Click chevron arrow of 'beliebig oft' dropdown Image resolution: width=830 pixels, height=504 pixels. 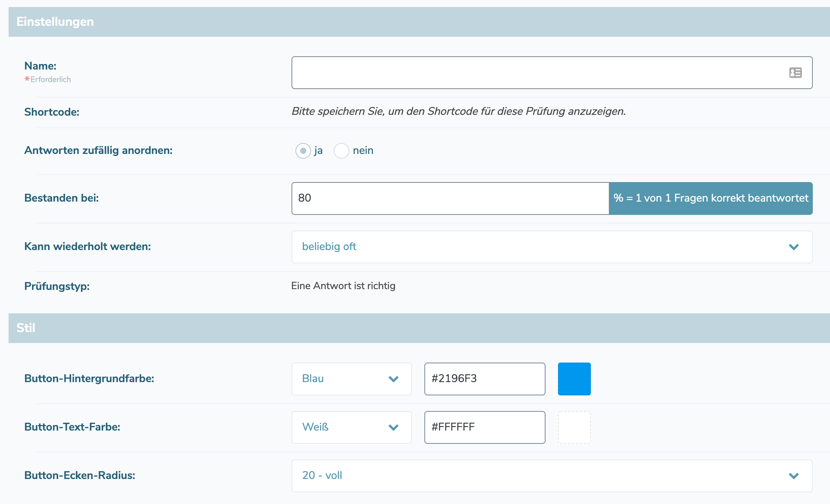click(x=794, y=247)
